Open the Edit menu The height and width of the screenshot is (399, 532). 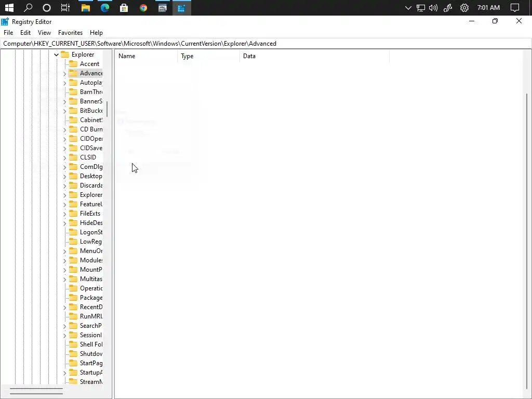[25, 33]
